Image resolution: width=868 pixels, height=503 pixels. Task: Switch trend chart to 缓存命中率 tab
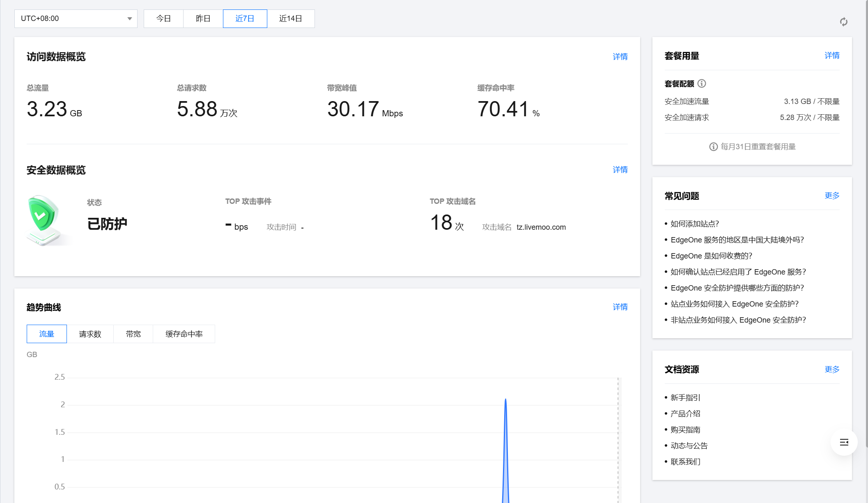184,334
